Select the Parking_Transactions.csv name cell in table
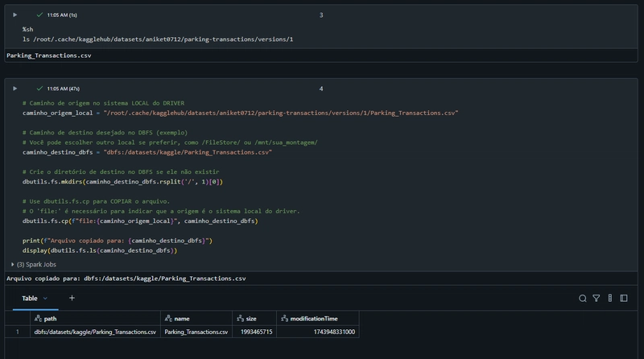The width and height of the screenshot is (644, 359). (x=196, y=332)
